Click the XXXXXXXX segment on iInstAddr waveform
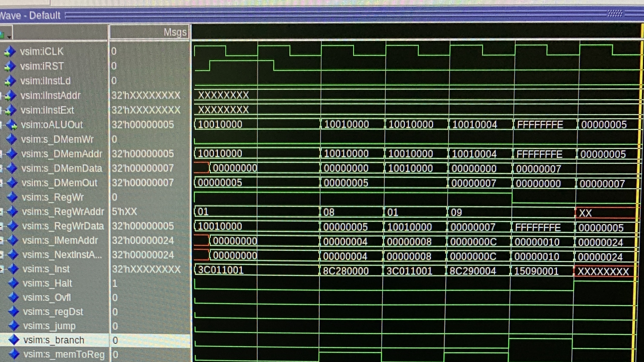The image size is (644, 362). point(223,95)
